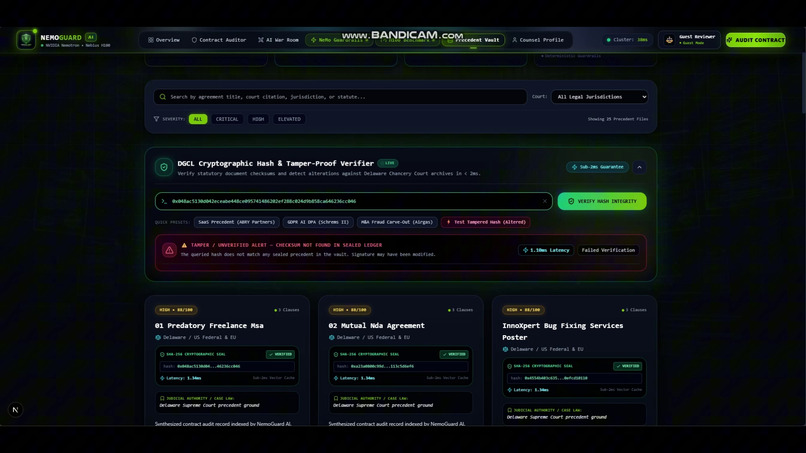Image resolution: width=806 pixels, height=453 pixels.
Task: Choose the M&A Fraud Carve-Out (Airgas) preset
Action: point(397,222)
